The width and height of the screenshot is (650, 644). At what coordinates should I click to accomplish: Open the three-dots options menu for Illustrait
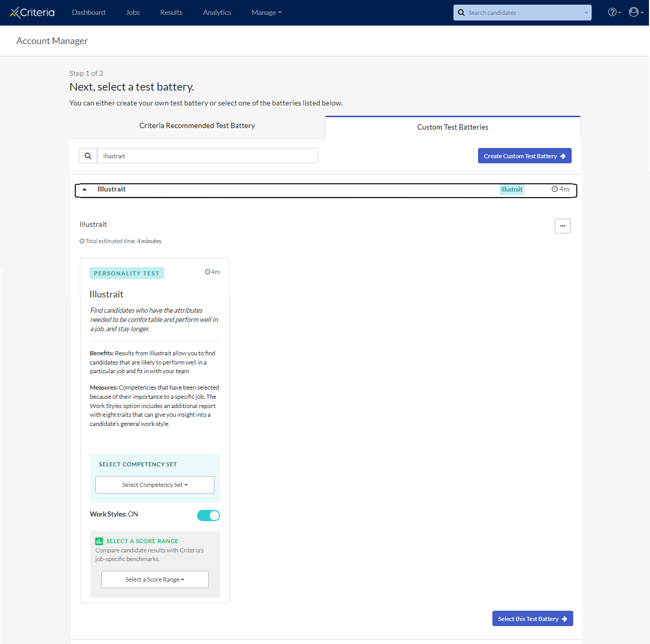[562, 226]
